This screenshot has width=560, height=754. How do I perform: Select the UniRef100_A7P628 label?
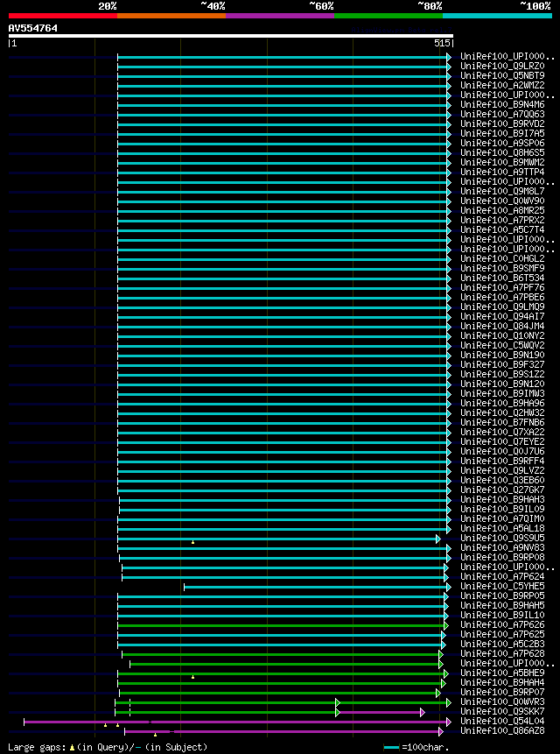(x=502, y=653)
